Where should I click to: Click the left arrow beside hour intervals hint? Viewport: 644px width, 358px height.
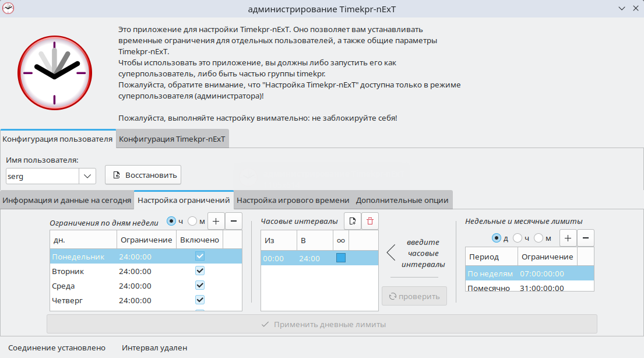coord(392,252)
